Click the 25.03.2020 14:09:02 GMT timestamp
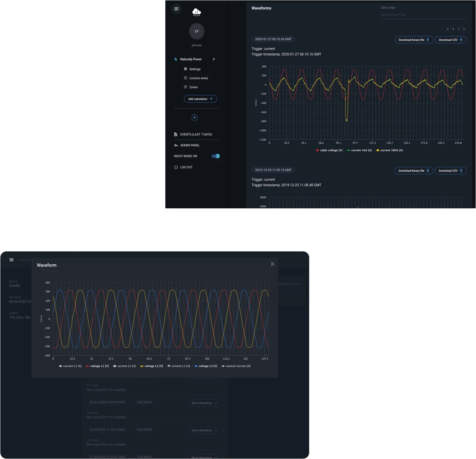Screen dimensions: 476x459 (x=107, y=402)
